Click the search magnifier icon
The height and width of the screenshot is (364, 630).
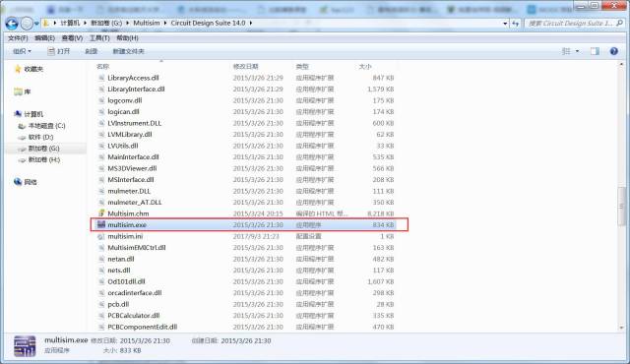click(x=619, y=24)
